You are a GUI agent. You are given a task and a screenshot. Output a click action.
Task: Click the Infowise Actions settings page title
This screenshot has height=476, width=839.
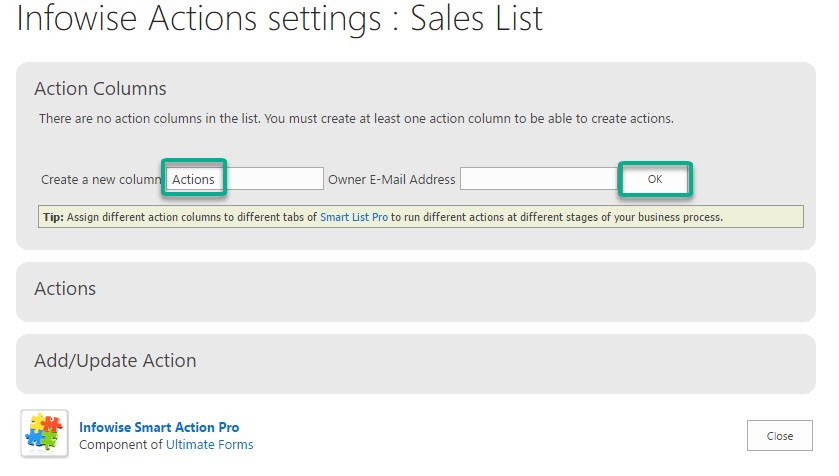279,18
